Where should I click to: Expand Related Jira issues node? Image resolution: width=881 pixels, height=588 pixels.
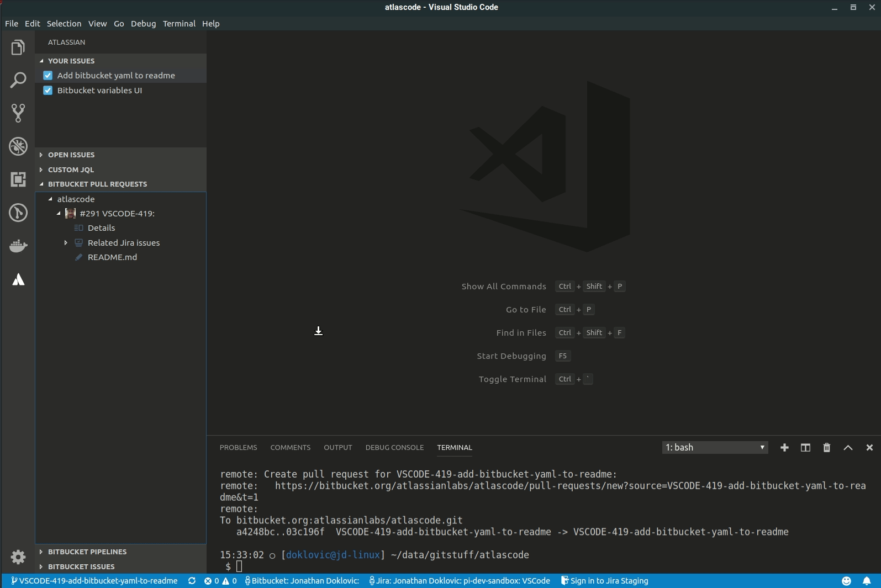click(66, 243)
